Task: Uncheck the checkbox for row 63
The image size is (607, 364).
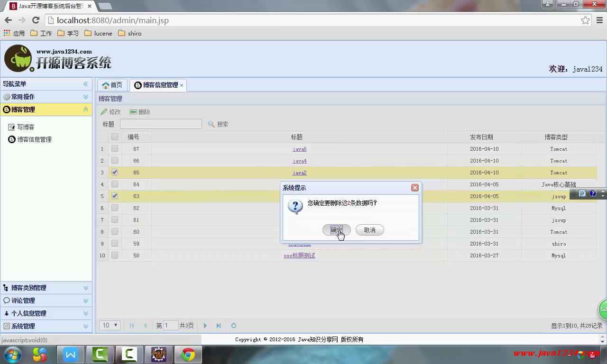Action: click(x=115, y=196)
